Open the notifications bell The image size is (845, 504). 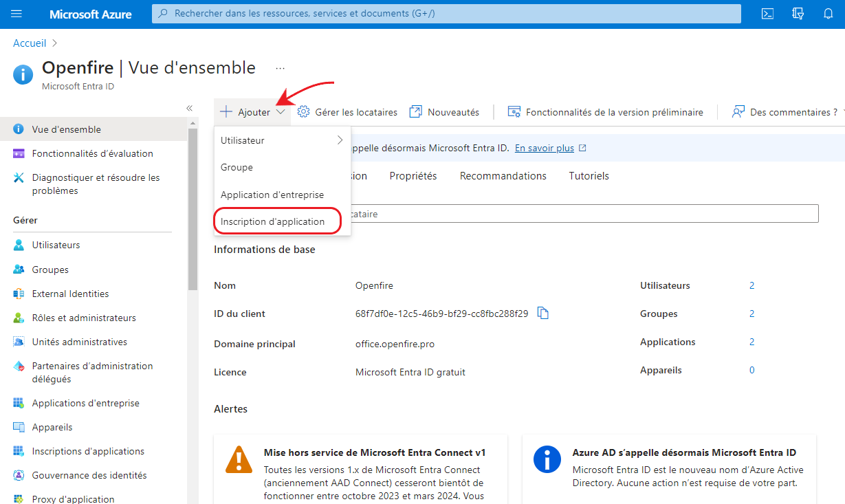(x=828, y=14)
